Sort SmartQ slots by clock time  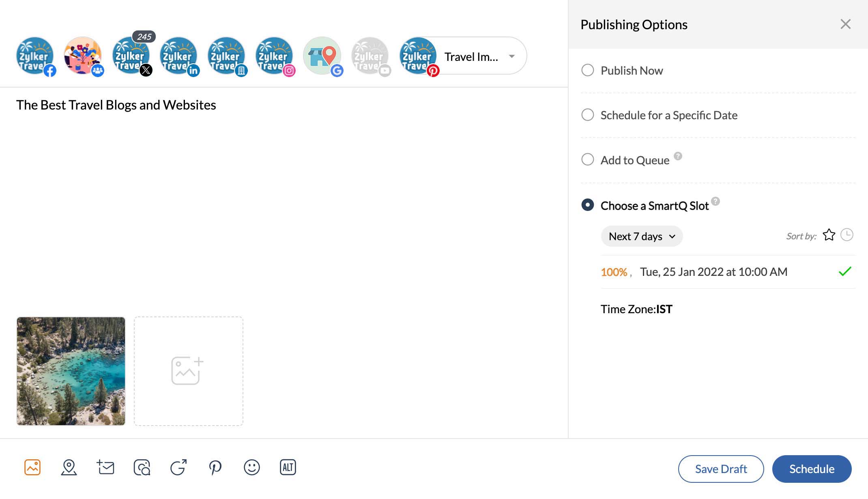click(x=847, y=235)
